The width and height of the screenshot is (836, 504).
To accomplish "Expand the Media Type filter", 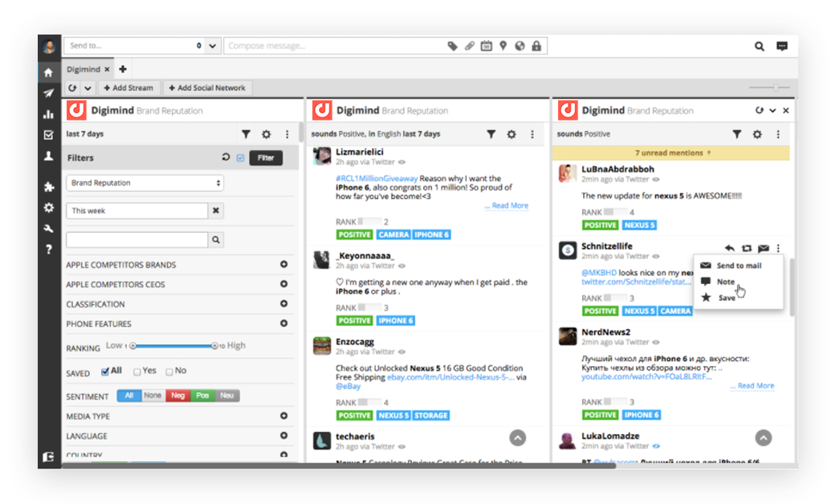I will click(283, 416).
